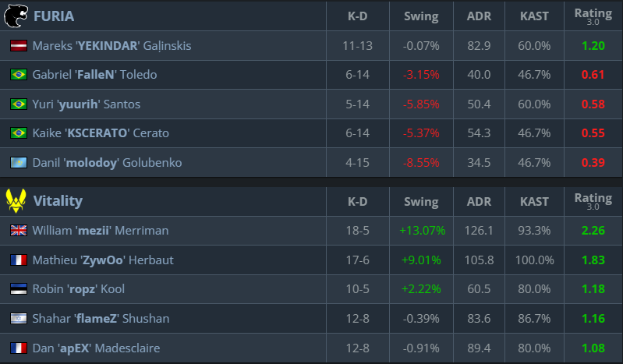Sort Vitality players by Rating 3.0 header
Image resolution: width=623 pixels, height=364 pixels.
[x=593, y=201]
